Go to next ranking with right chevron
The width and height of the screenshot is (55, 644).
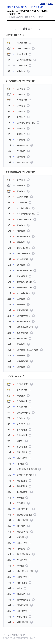[40, 29]
